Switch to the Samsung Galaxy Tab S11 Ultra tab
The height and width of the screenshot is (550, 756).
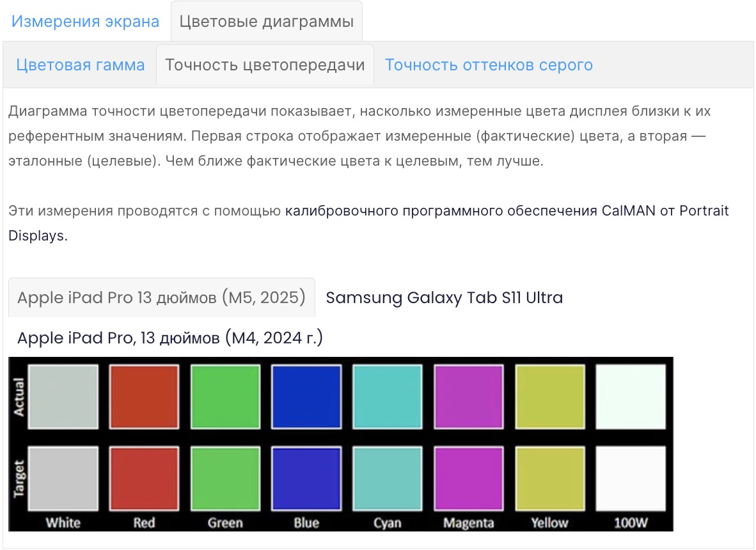tap(444, 297)
